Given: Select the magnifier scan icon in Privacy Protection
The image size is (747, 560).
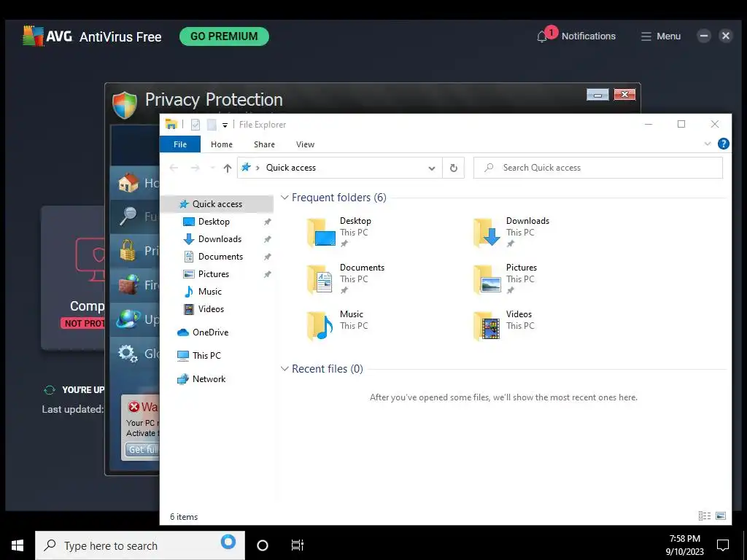Looking at the screenshot, I should [x=128, y=216].
